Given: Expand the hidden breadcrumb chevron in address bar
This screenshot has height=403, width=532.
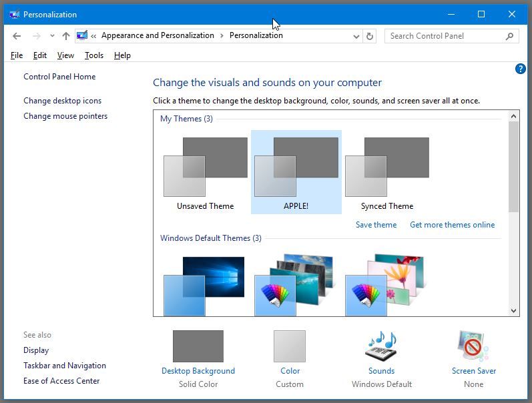Looking at the screenshot, I should click(x=94, y=36).
